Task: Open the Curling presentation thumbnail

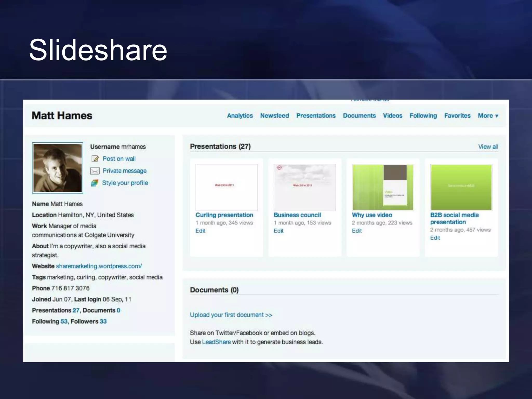Action: pyautogui.click(x=227, y=187)
